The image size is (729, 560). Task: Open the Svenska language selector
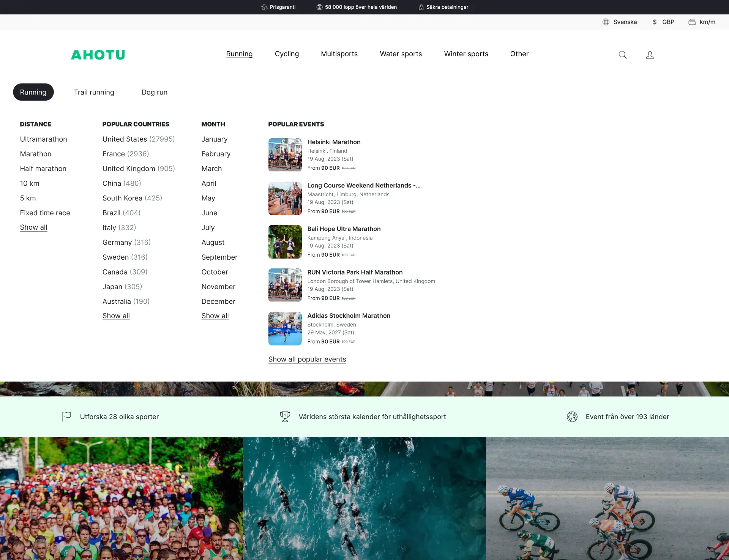620,22
